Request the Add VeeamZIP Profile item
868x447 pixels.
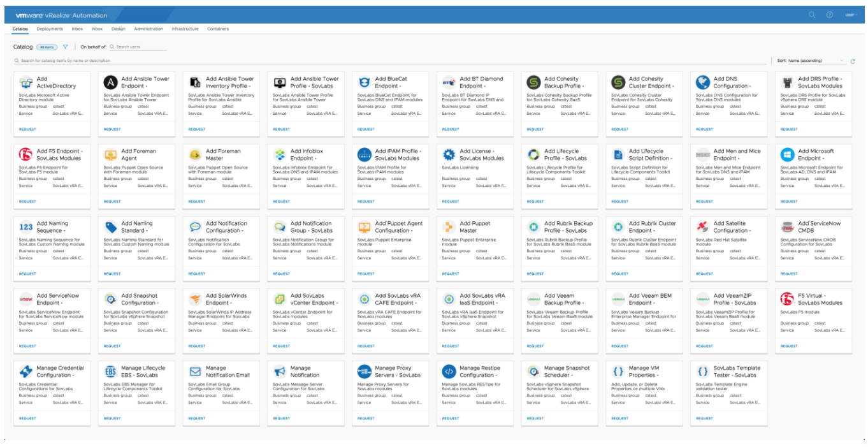point(704,346)
